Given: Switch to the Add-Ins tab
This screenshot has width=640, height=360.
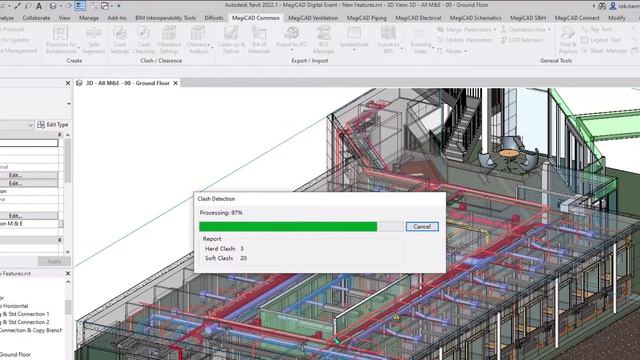Looking at the screenshot, I should tap(117, 18).
